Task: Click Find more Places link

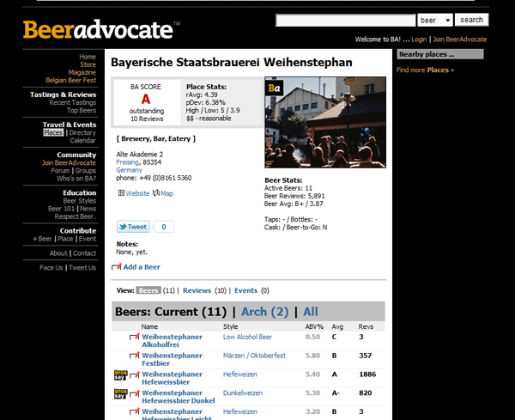Action: click(x=426, y=70)
